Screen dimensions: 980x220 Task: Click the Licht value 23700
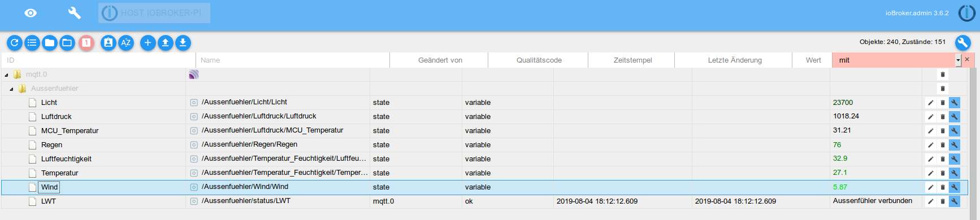[x=843, y=103]
